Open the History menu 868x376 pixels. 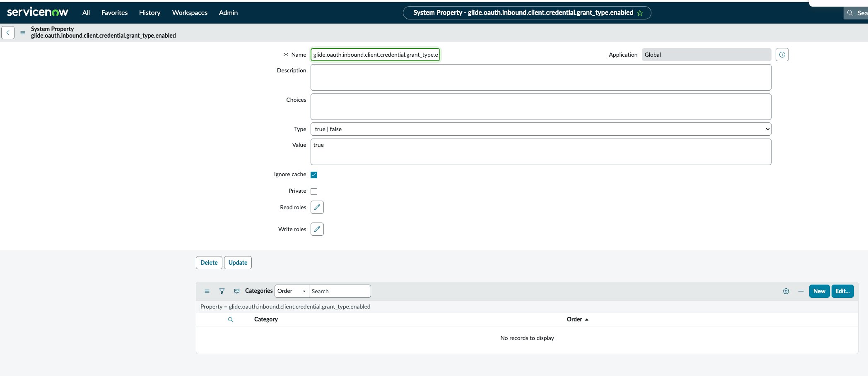click(x=149, y=12)
